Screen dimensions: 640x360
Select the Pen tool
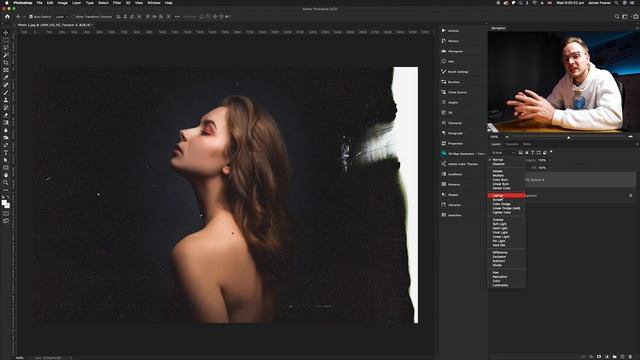(6, 145)
